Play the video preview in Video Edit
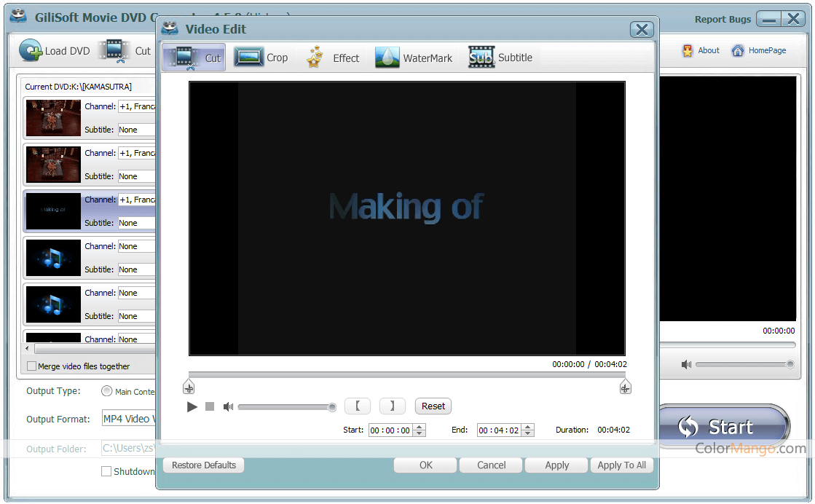Screen dimensions: 815x504 192,407
